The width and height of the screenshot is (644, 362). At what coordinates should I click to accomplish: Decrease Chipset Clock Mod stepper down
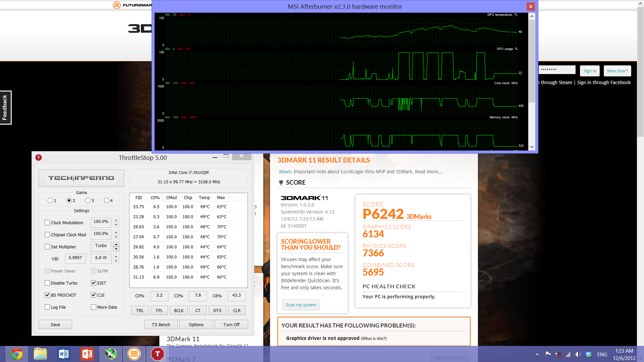coord(116,237)
